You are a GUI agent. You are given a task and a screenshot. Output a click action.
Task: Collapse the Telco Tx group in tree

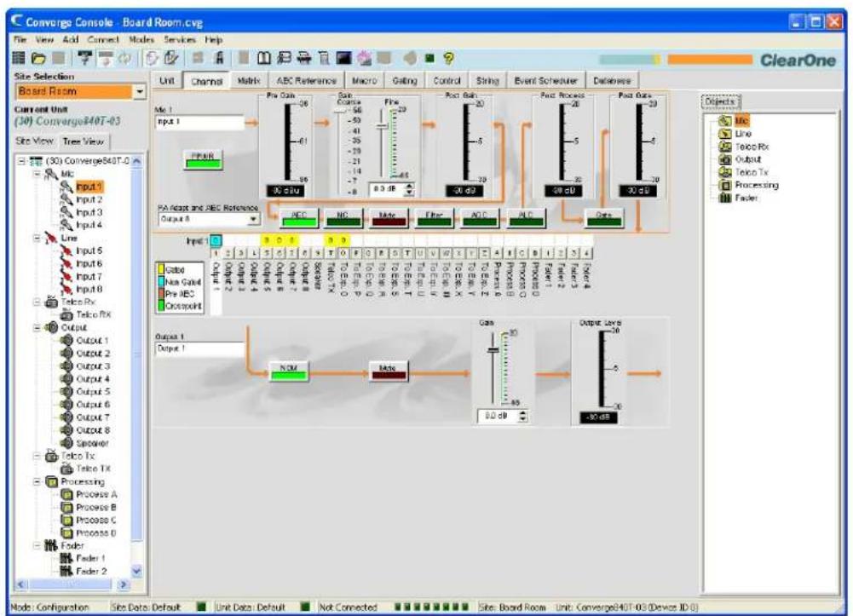click(x=37, y=456)
